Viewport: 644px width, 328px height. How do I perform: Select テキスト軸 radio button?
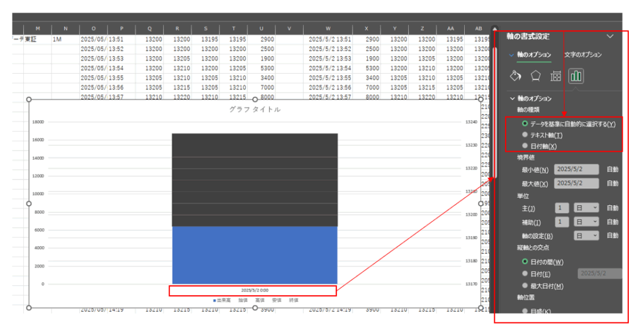525,135
